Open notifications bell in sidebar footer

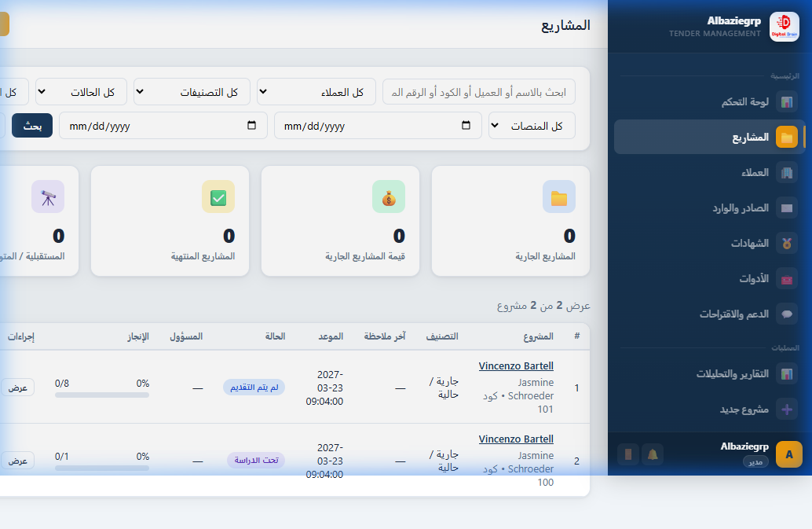653,454
